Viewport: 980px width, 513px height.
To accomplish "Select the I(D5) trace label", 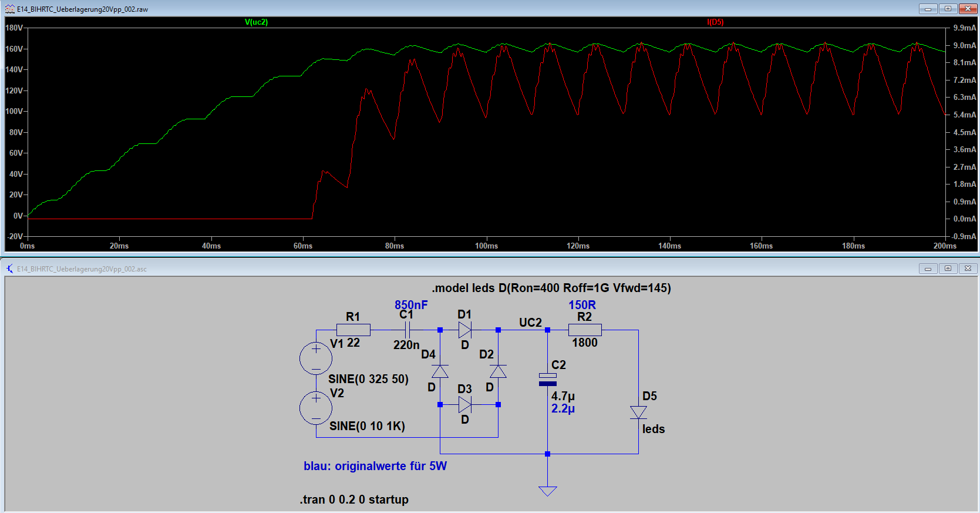I will click(x=715, y=22).
